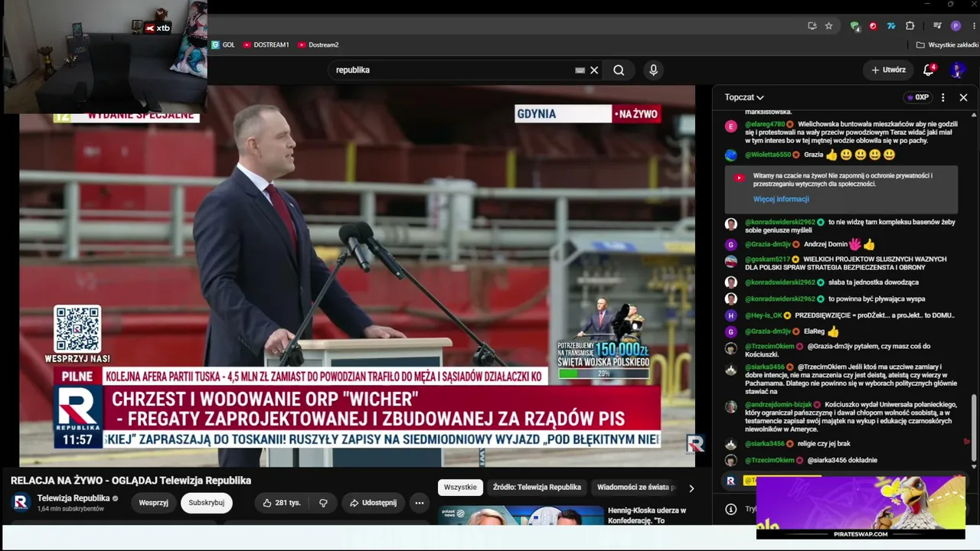This screenshot has width=980, height=551.
Task: Clear the YouTube search query
Action: [594, 70]
